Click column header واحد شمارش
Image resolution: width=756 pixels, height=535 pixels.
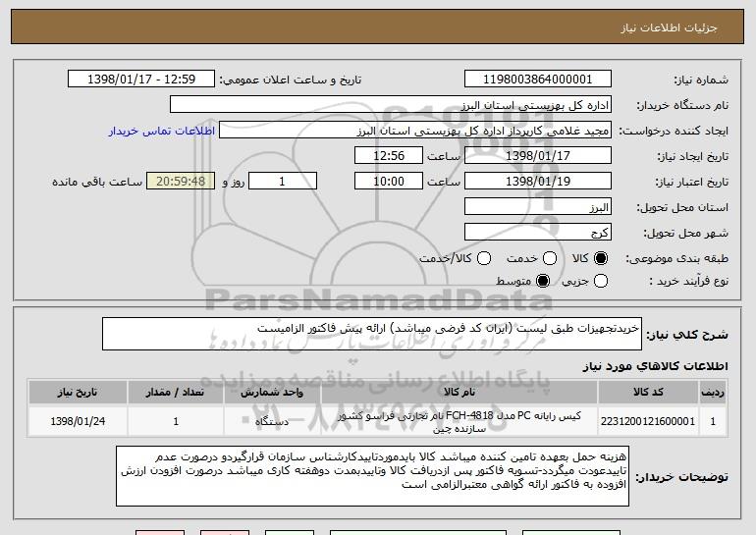tap(272, 393)
